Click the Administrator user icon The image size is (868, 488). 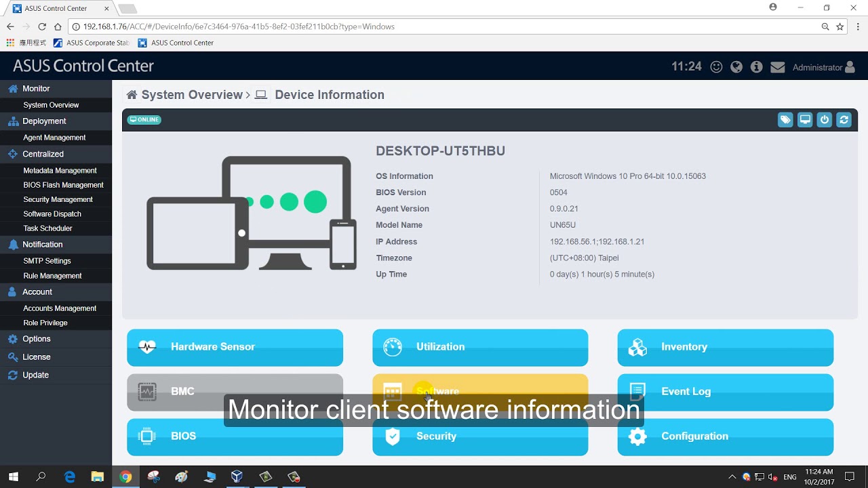pos(850,67)
